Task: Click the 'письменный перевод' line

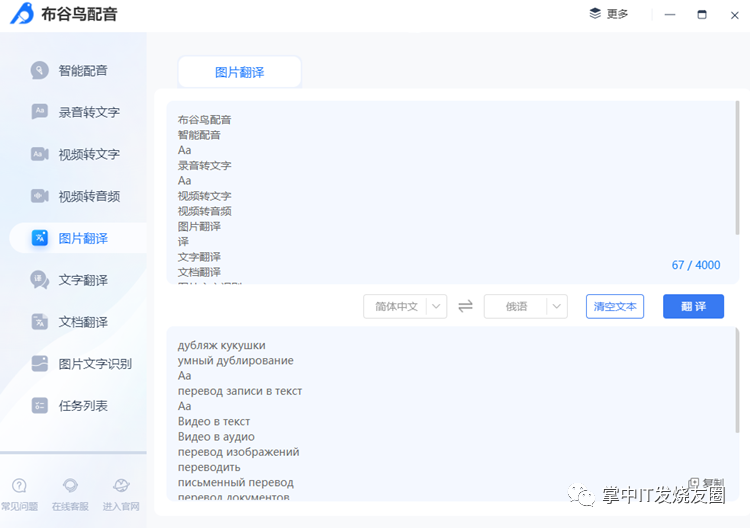Action: click(x=235, y=483)
